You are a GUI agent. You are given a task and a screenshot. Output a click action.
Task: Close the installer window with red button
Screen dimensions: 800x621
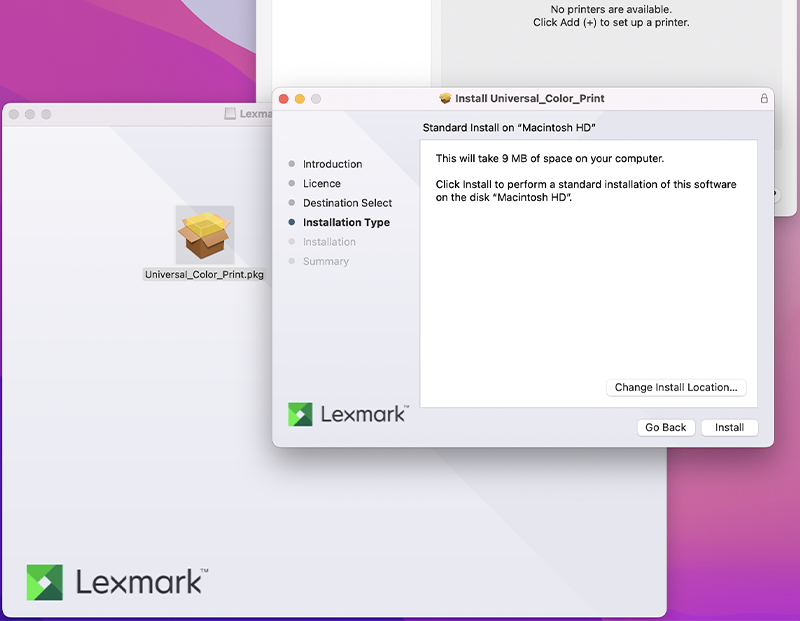284,98
